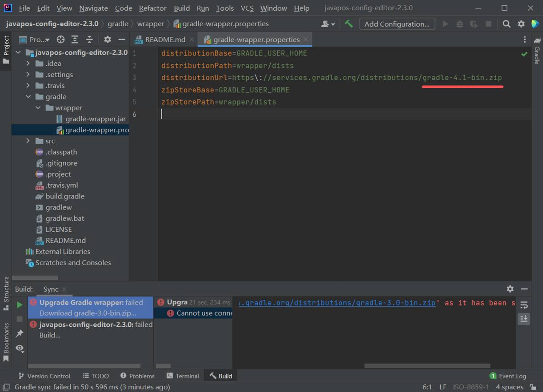543x392 pixels.
Task: Click the user account icon in toolbar
Action: [x=328, y=24]
